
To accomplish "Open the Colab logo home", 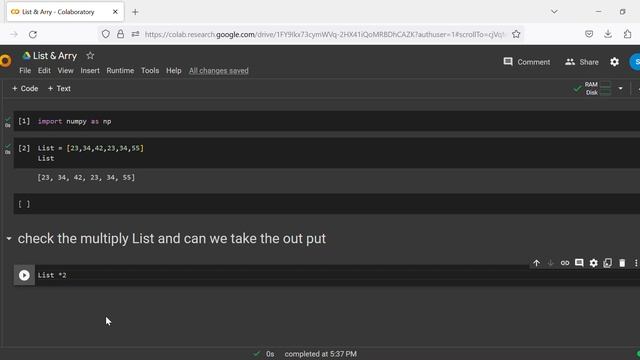I will pyautogui.click(x=5, y=61).
